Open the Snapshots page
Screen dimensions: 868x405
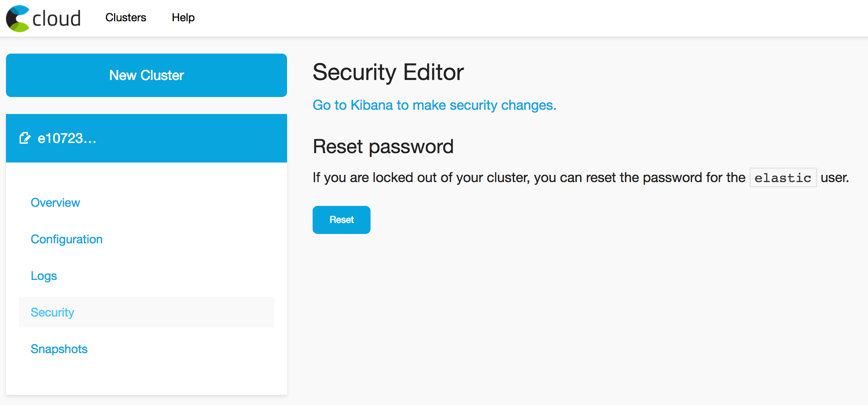(59, 349)
